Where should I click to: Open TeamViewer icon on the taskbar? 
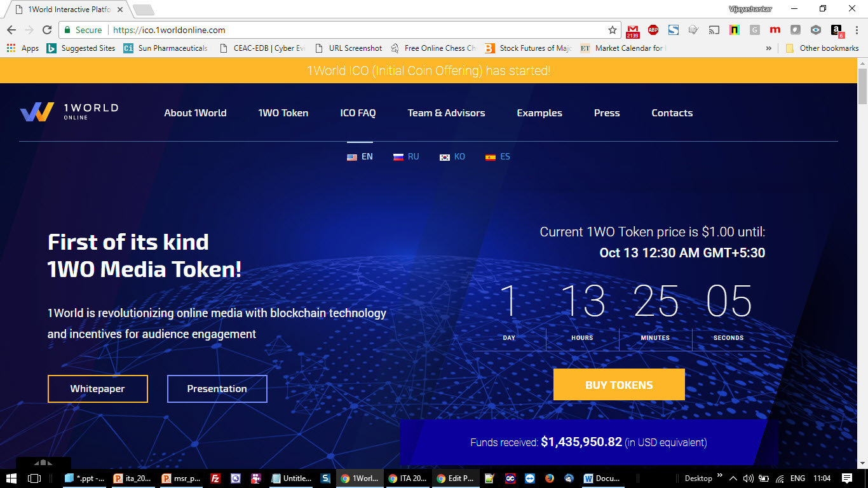pos(530,478)
